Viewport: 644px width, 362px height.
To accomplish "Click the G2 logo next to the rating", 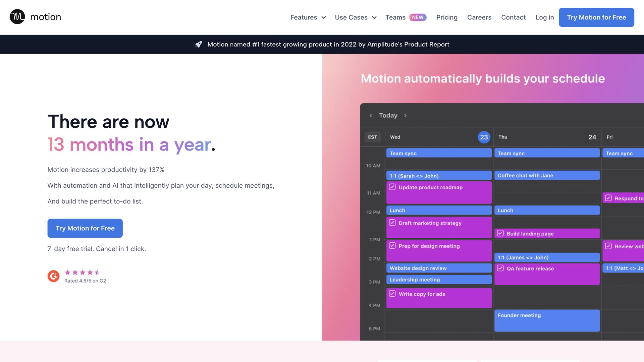I will tap(53, 276).
